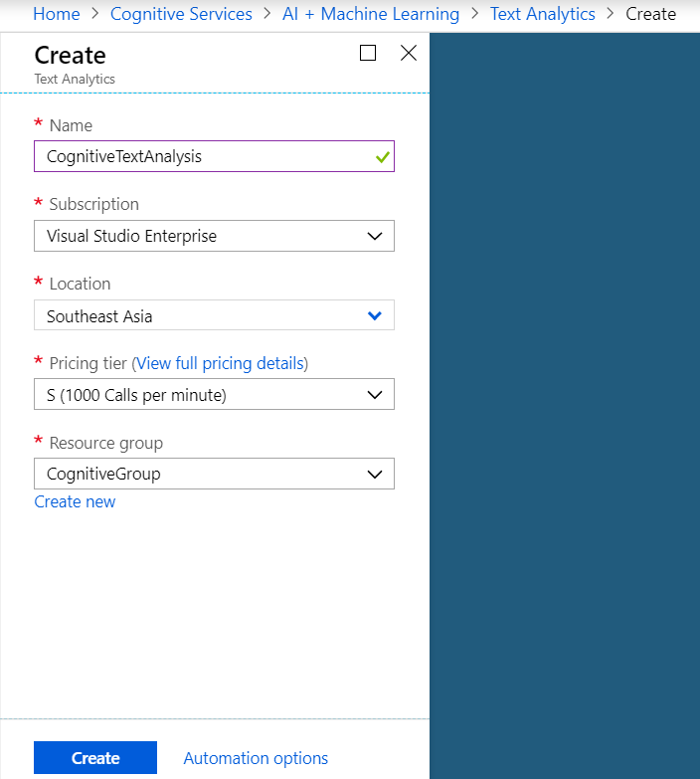Open the Pricing tier dropdown

pyautogui.click(x=214, y=395)
